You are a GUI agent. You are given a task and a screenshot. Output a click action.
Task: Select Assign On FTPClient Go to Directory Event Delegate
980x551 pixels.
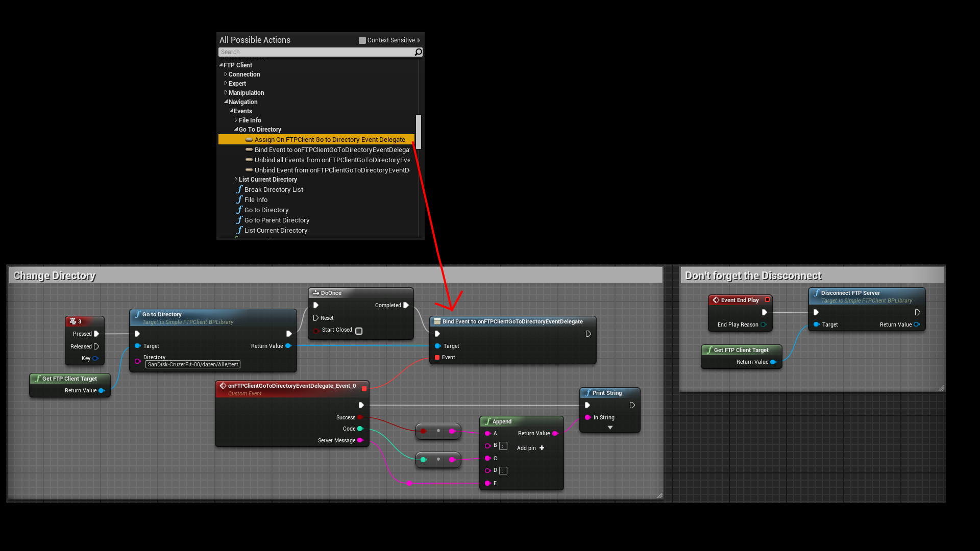pos(329,139)
